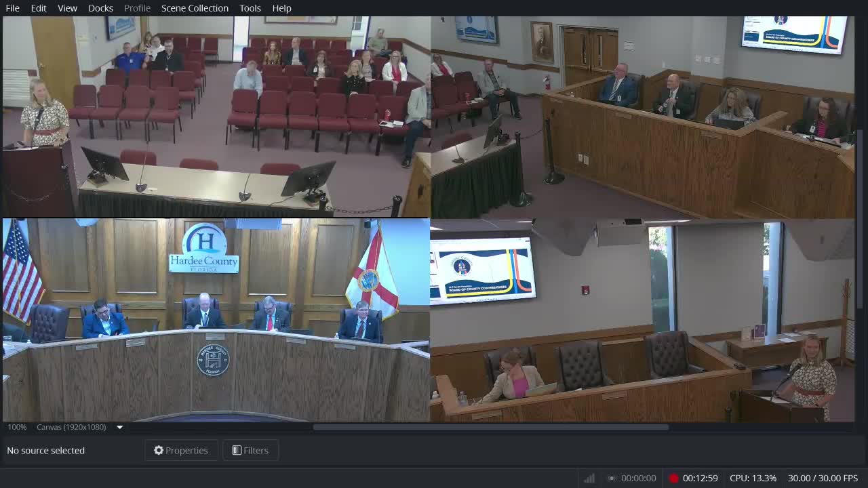Click the No source selected label
This screenshot has height=488, width=868.
(x=46, y=450)
